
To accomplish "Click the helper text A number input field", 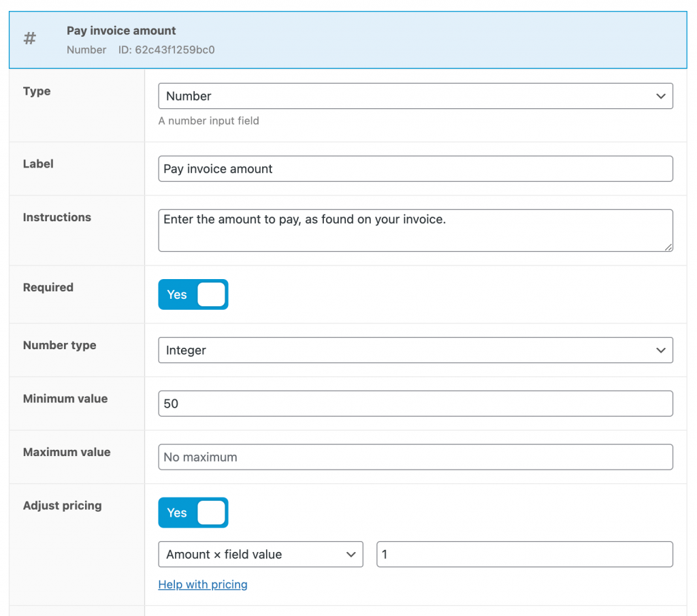I will (208, 120).
